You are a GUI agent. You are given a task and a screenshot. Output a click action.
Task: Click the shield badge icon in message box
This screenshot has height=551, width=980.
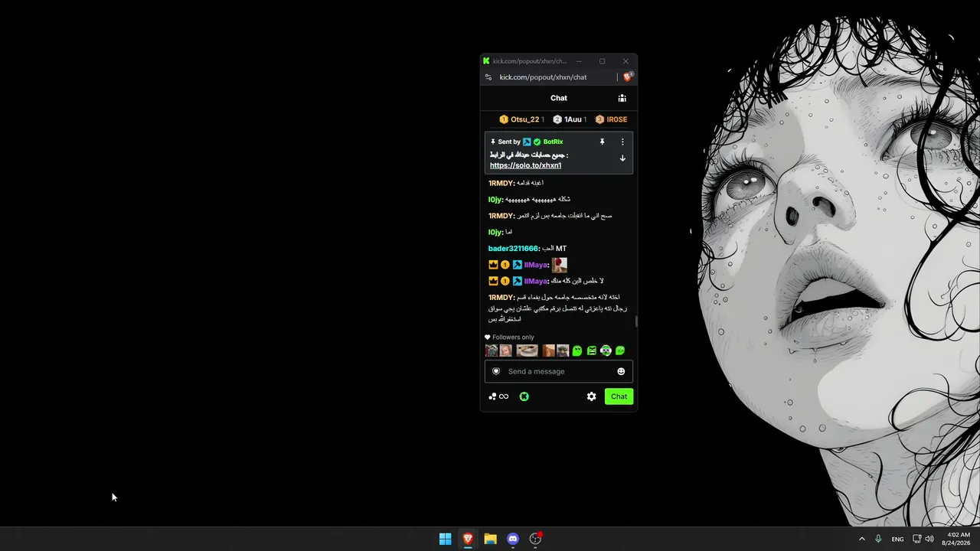496,371
